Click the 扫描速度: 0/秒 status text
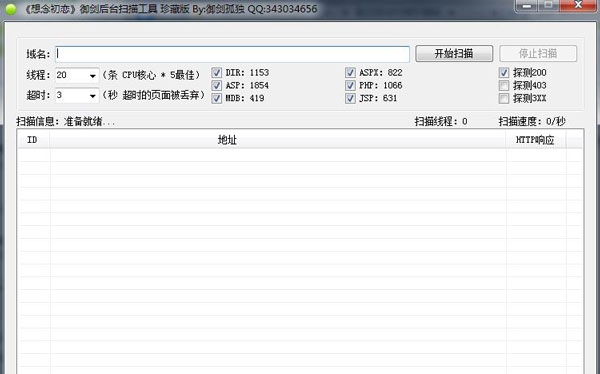 pyautogui.click(x=532, y=122)
